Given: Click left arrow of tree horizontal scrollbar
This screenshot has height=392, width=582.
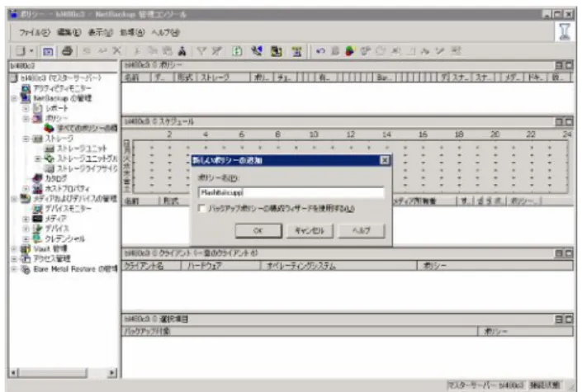Looking at the screenshot, I should pos(14,372).
